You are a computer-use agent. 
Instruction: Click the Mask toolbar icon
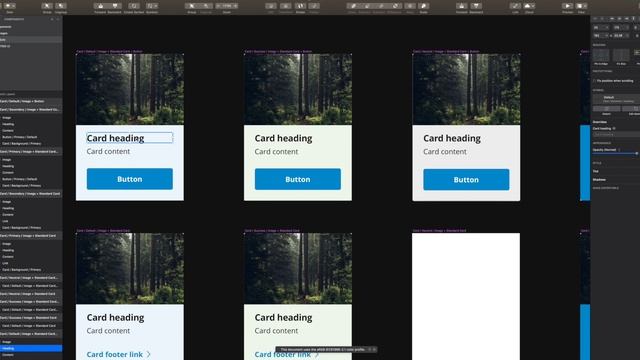point(410,6)
